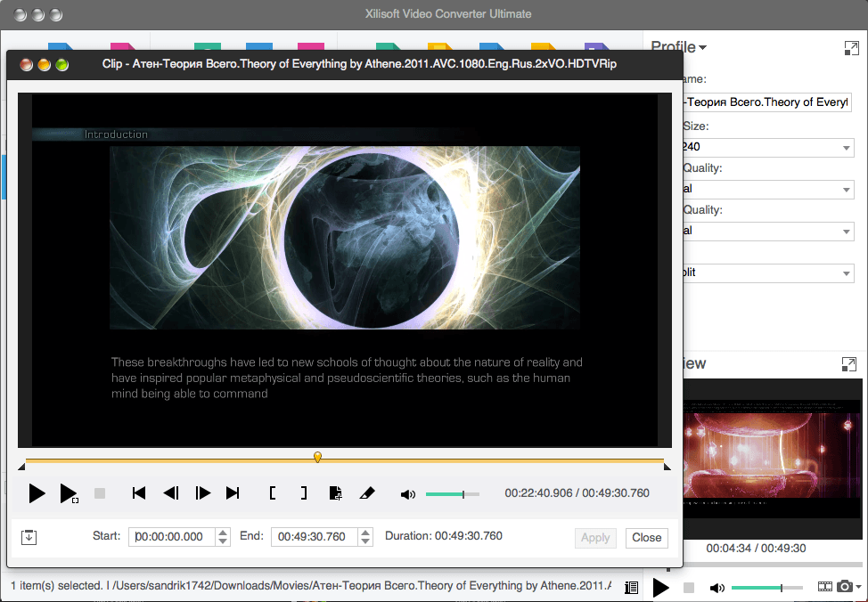Click the current time display 00:22:40.906
868x602 pixels.
[x=538, y=493]
